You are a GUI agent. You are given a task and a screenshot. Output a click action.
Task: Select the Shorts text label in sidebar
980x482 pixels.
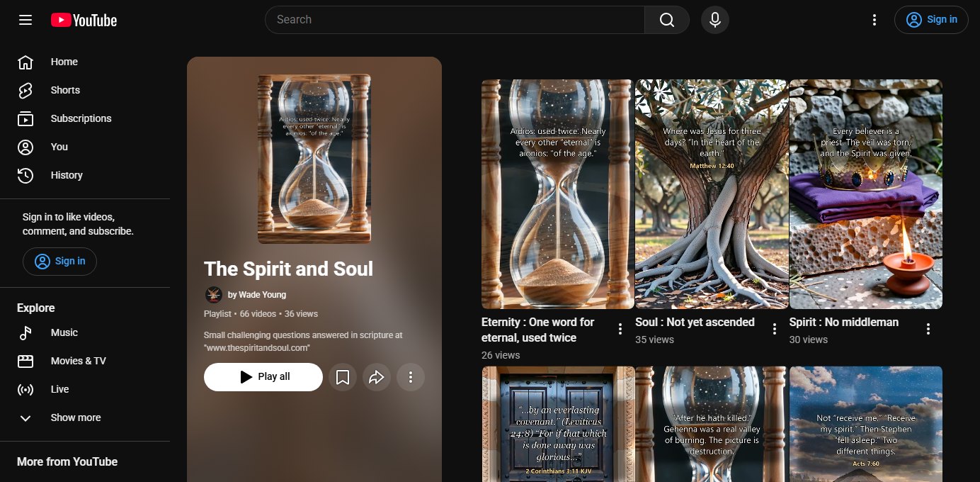click(65, 90)
